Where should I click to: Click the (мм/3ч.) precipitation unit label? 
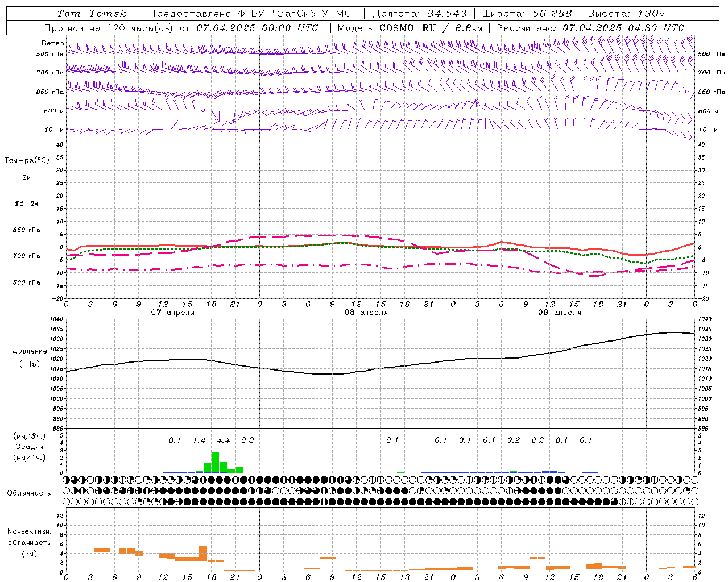click(30, 436)
